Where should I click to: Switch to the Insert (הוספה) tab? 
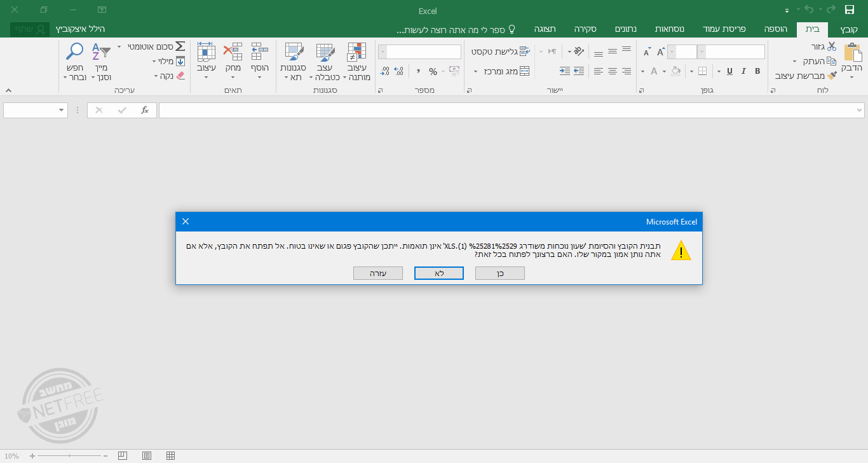(775, 29)
